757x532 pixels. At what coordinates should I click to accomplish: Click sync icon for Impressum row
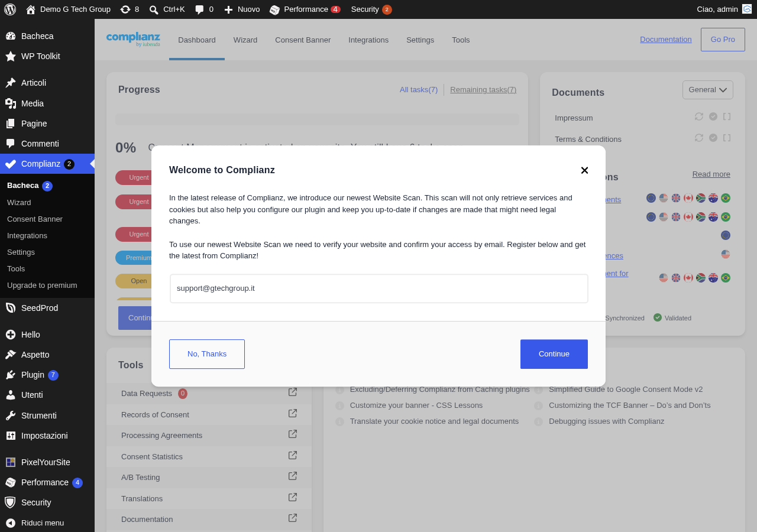pyautogui.click(x=699, y=116)
